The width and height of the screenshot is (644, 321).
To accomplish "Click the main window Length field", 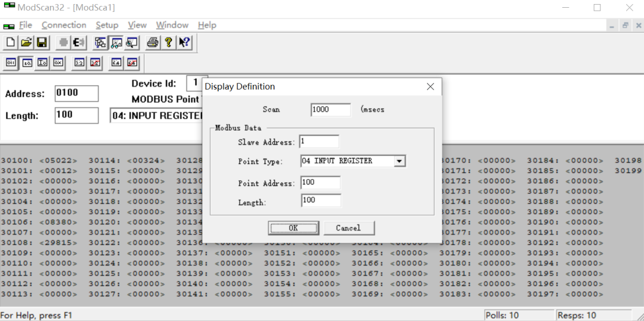I will [x=76, y=116].
